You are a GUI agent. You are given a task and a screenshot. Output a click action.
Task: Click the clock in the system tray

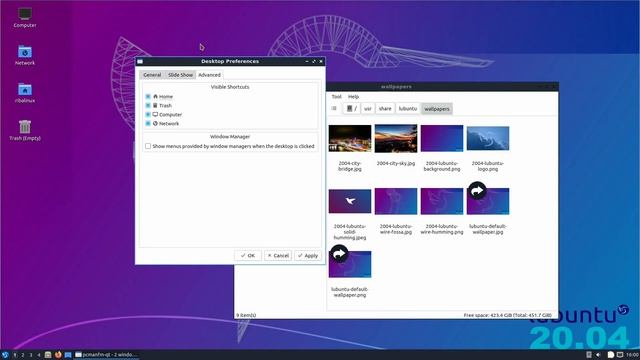tap(632, 355)
